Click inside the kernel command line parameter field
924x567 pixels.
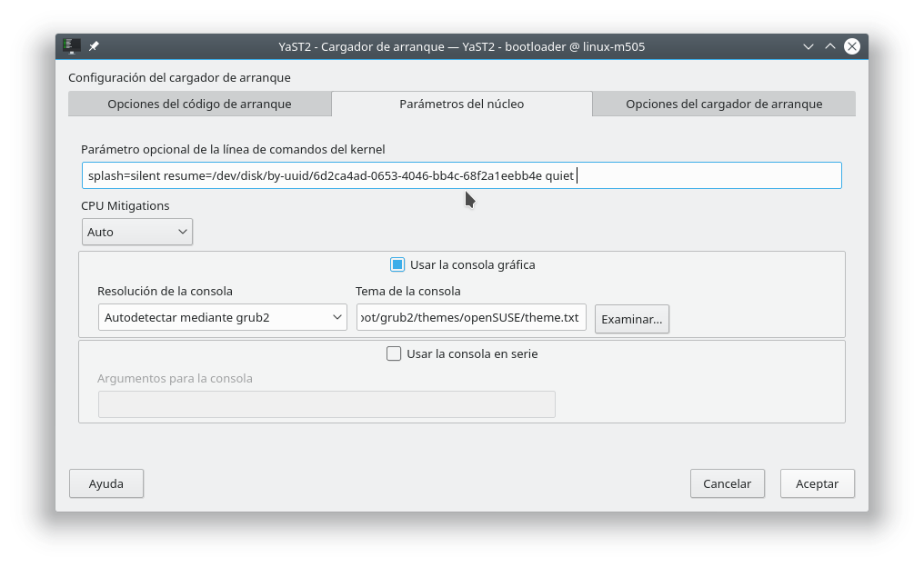[461, 174]
